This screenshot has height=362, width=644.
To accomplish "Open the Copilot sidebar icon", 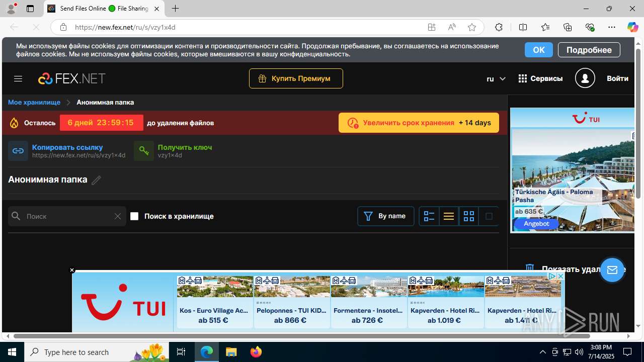I will pos(632,27).
